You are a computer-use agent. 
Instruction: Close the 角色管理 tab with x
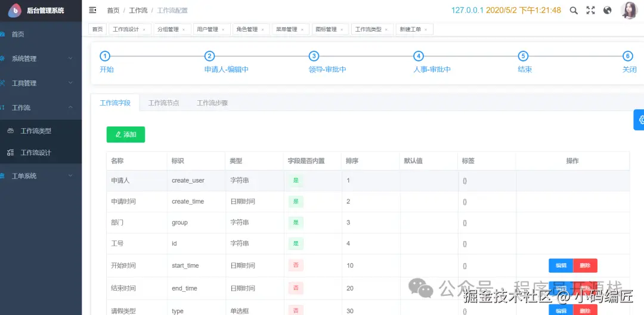[x=262, y=30]
